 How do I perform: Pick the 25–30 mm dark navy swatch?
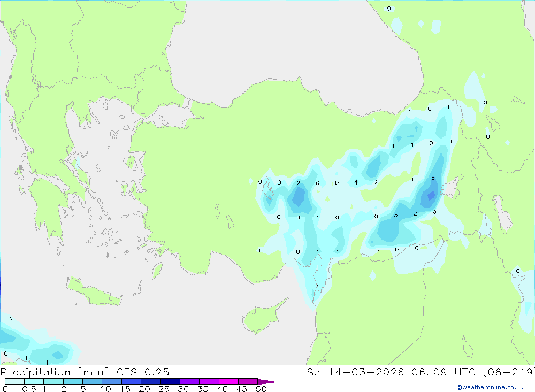tap(170, 381)
